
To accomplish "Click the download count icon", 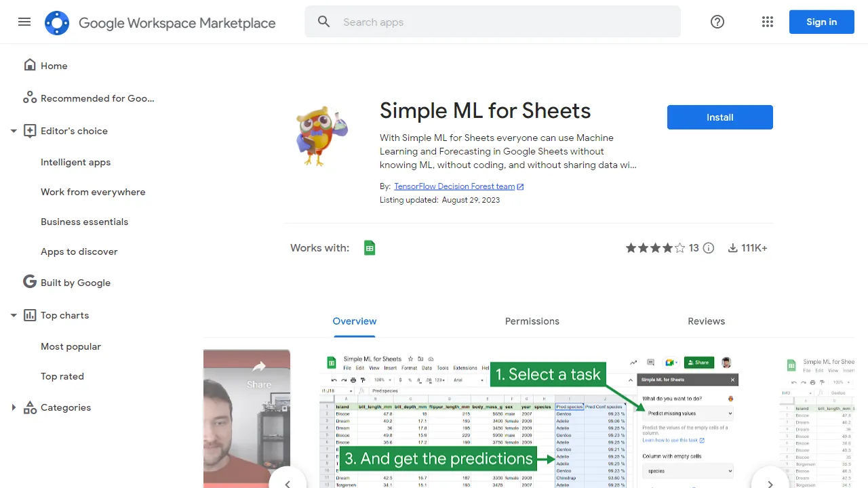I will coord(733,248).
